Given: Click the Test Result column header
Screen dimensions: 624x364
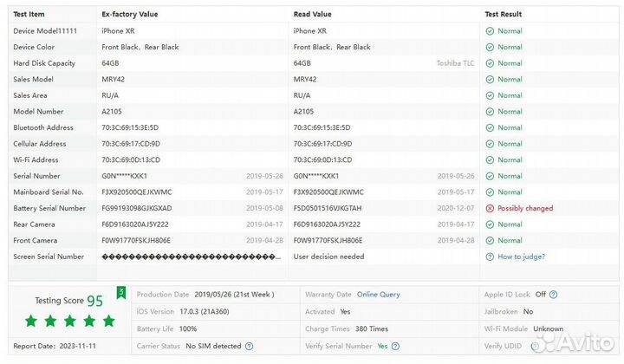Looking at the screenshot, I should pos(503,15).
